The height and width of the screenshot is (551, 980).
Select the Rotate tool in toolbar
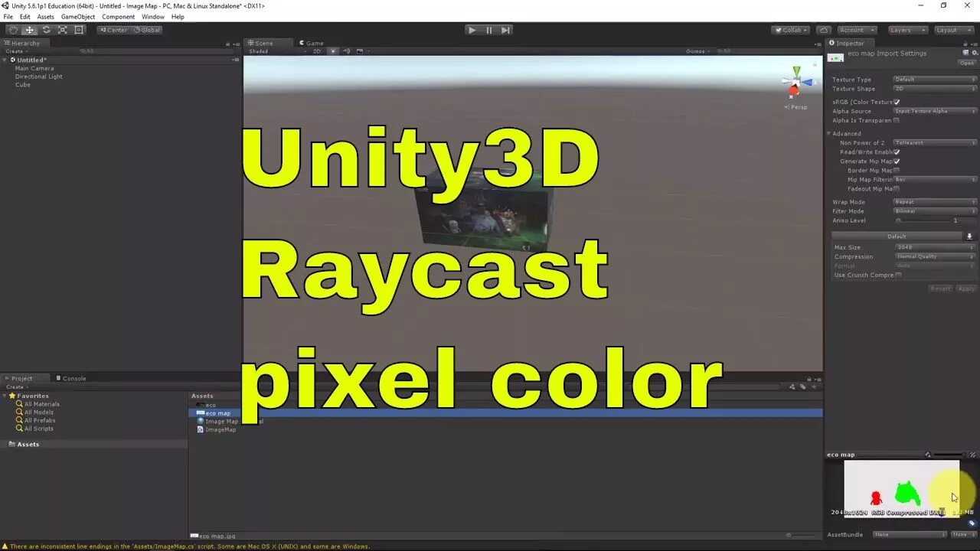[46, 30]
